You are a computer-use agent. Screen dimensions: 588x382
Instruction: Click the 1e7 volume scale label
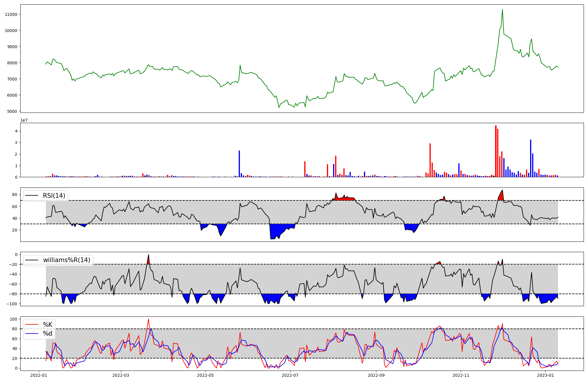pyautogui.click(x=24, y=120)
